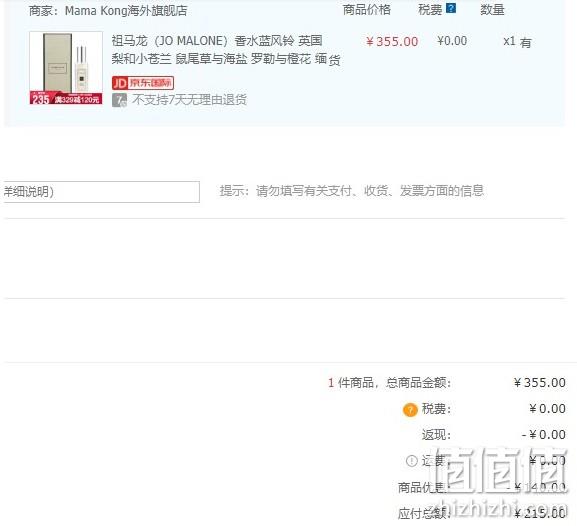
Task: Click the 应付总额 total payable amount
Action: tap(540, 513)
